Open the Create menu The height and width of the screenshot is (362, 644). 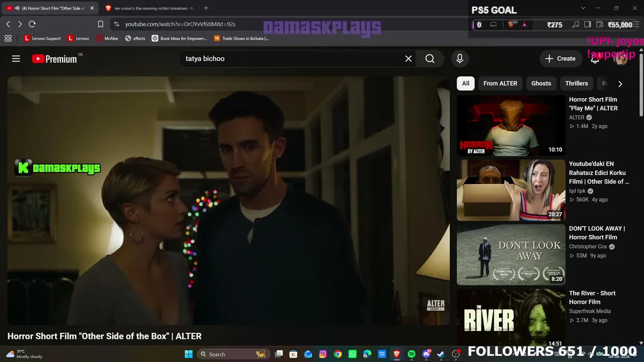point(560,59)
